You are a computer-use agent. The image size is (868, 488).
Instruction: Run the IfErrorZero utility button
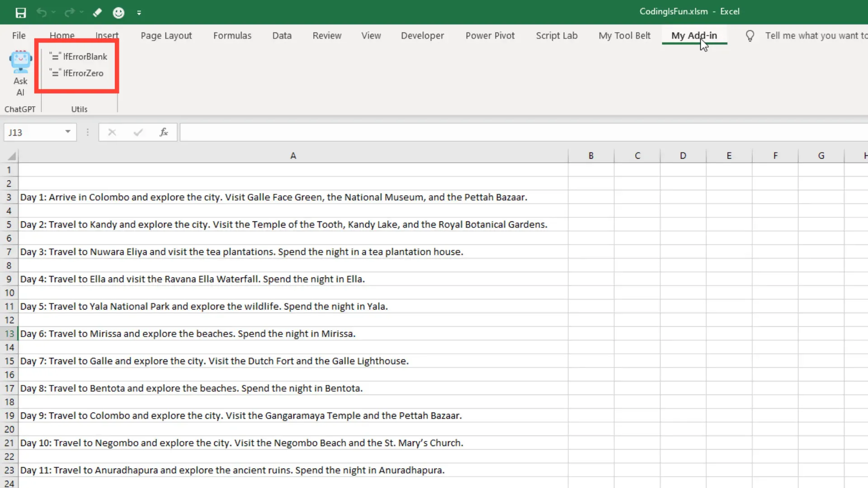(77, 73)
